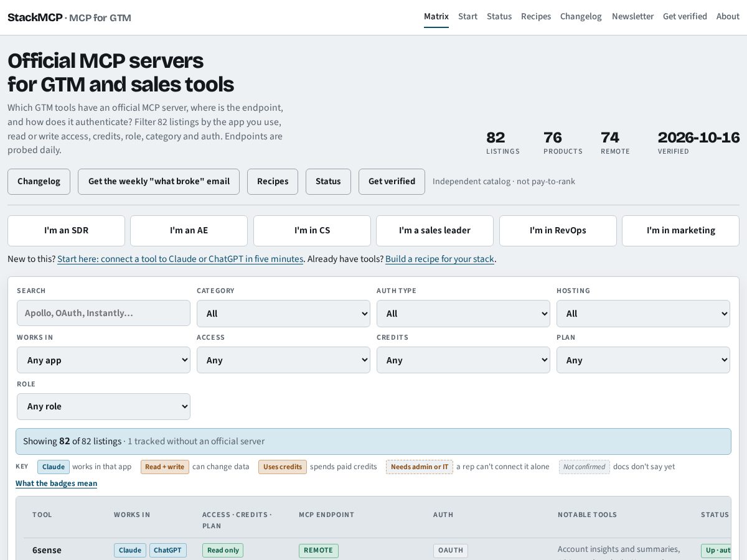The width and height of the screenshot is (747, 560).
Task: Click the Get verified button below the intro
Action: pyautogui.click(x=392, y=182)
